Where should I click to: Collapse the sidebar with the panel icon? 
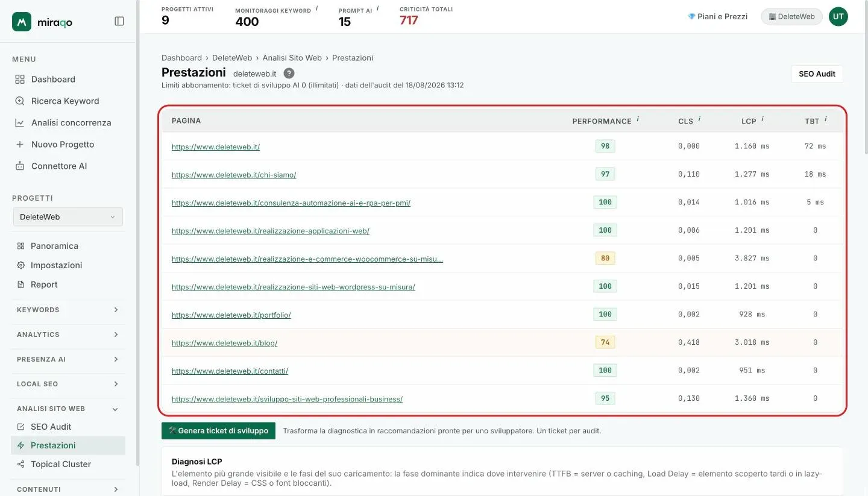(x=119, y=21)
